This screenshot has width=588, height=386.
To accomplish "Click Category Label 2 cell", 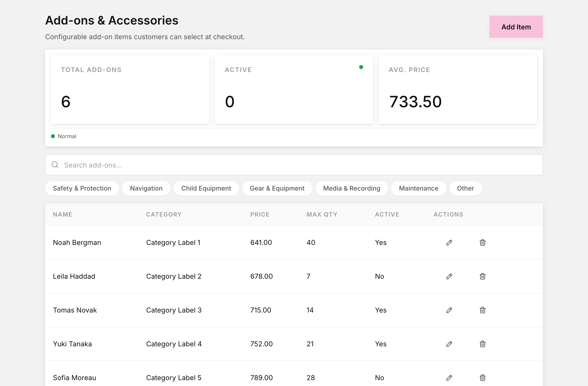I will [174, 276].
